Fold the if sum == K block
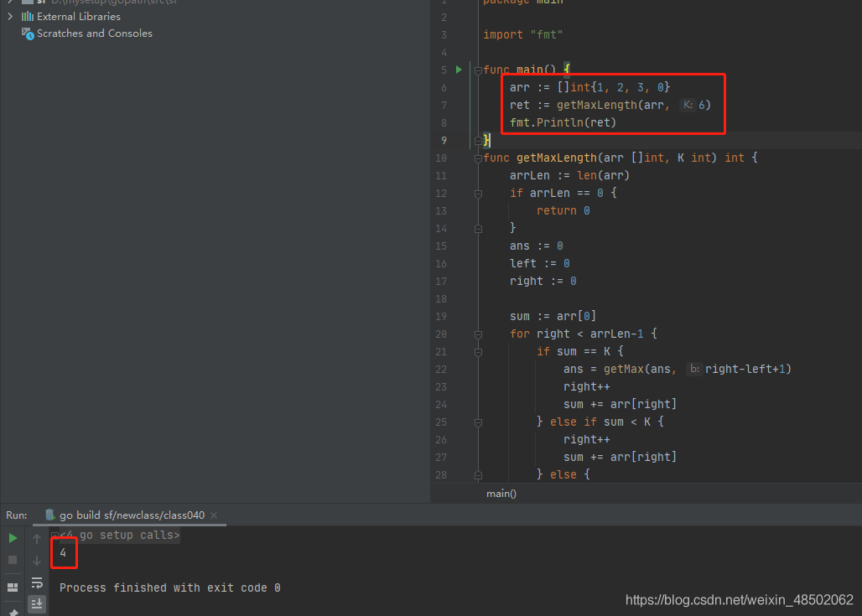This screenshot has height=616, width=862. point(478,352)
